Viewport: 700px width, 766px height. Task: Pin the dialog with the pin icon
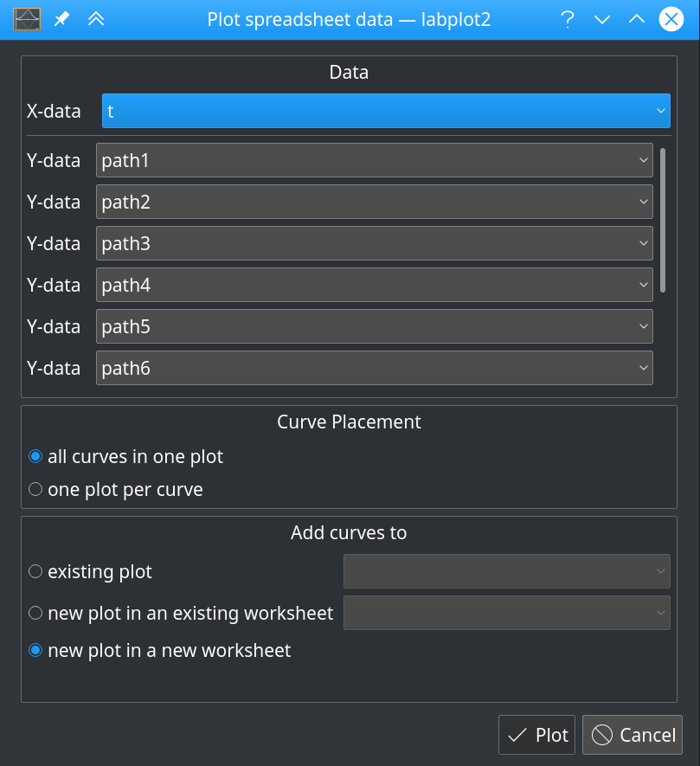61,19
